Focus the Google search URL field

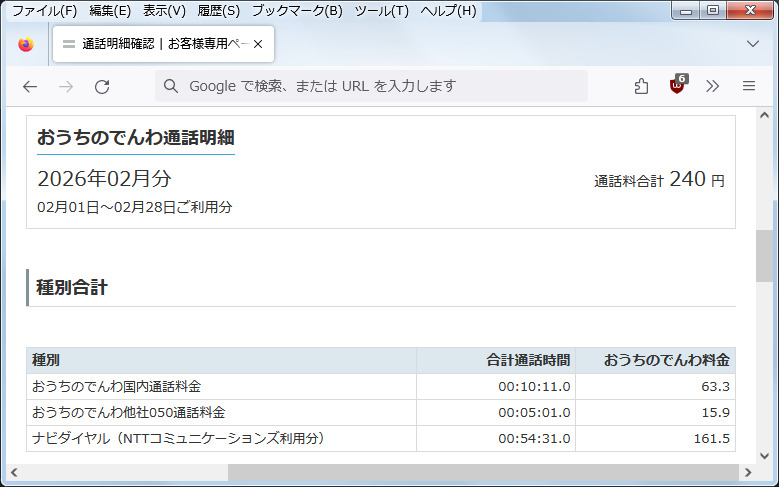click(400, 87)
